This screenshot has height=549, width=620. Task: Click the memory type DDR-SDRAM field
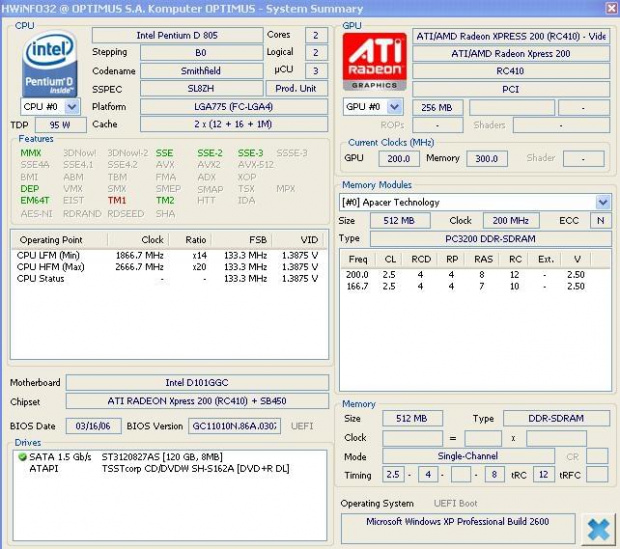[x=556, y=418]
